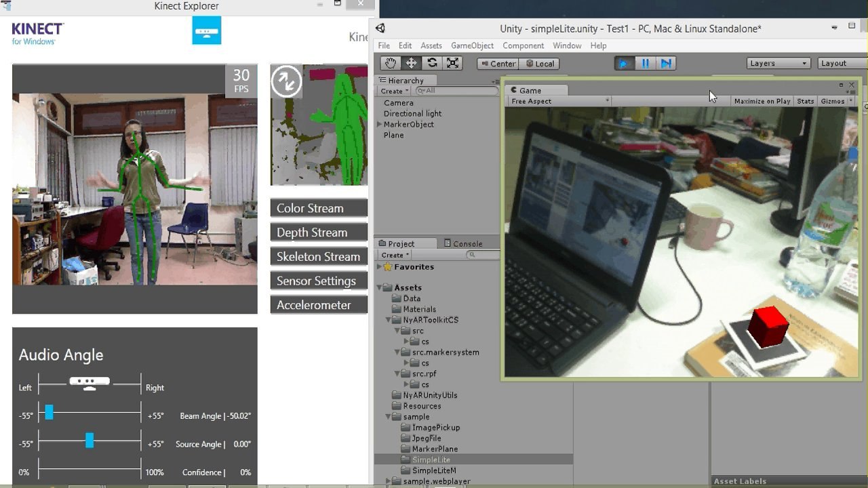
Task: Select the Hand tool in Unity toolbar
Action: click(390, 63)
